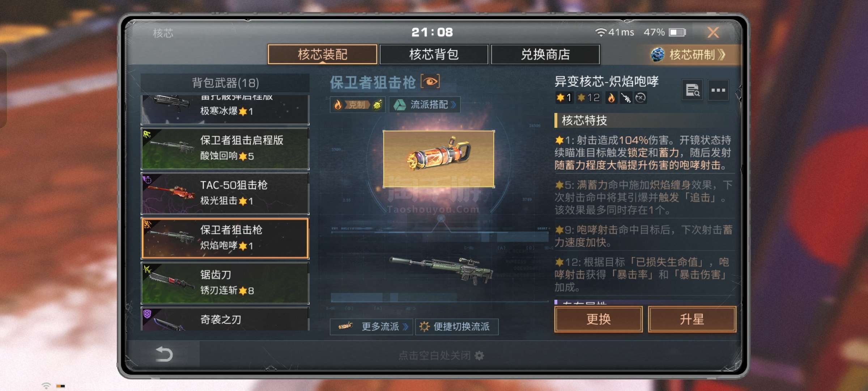Viewport: 868px width, 391px height.
Task: Click the 更换 button
Action: coord(599,319)
